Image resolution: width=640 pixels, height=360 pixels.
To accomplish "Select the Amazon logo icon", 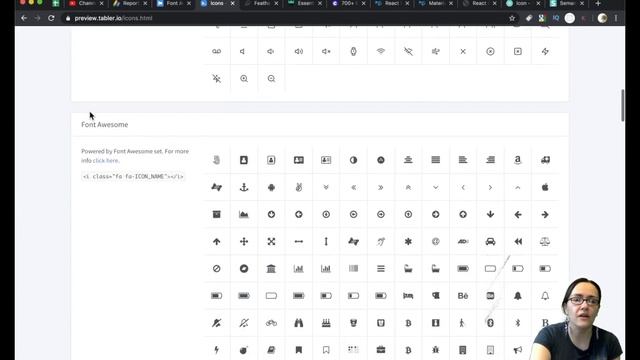I will 518,160.
